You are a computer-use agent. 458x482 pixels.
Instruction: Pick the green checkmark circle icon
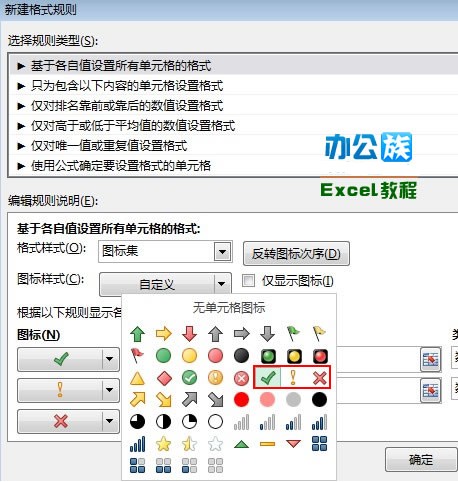pyautogui.click(x=189, y=378)
